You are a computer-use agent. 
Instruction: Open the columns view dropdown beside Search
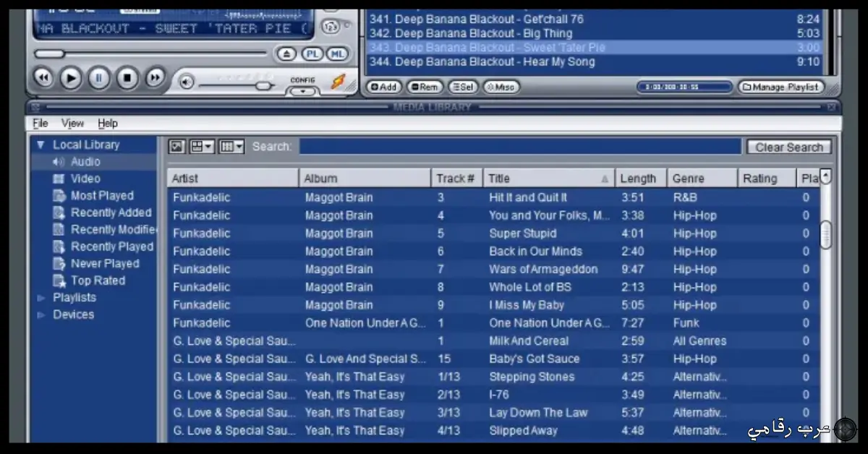click(x=231, y=146)
